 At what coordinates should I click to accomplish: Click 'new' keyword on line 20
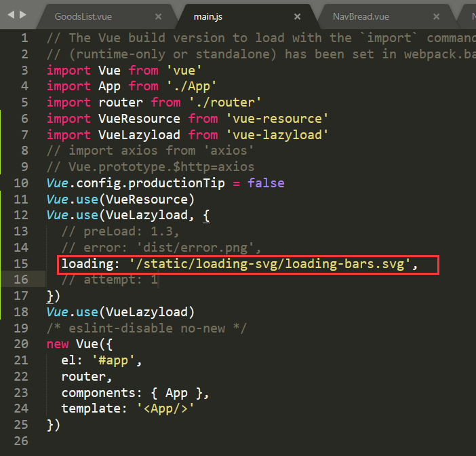click(58, 344)
